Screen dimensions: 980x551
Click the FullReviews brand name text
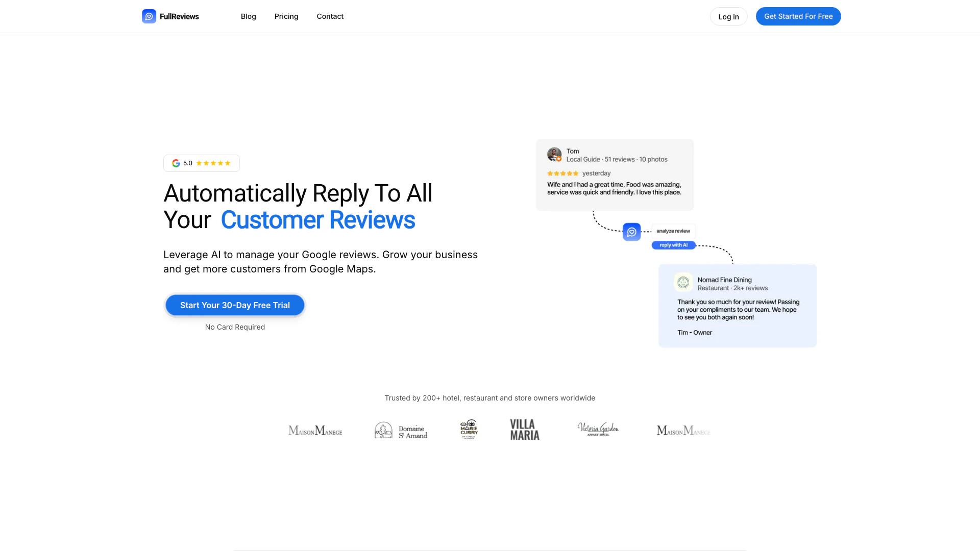(x=179, y=16)
